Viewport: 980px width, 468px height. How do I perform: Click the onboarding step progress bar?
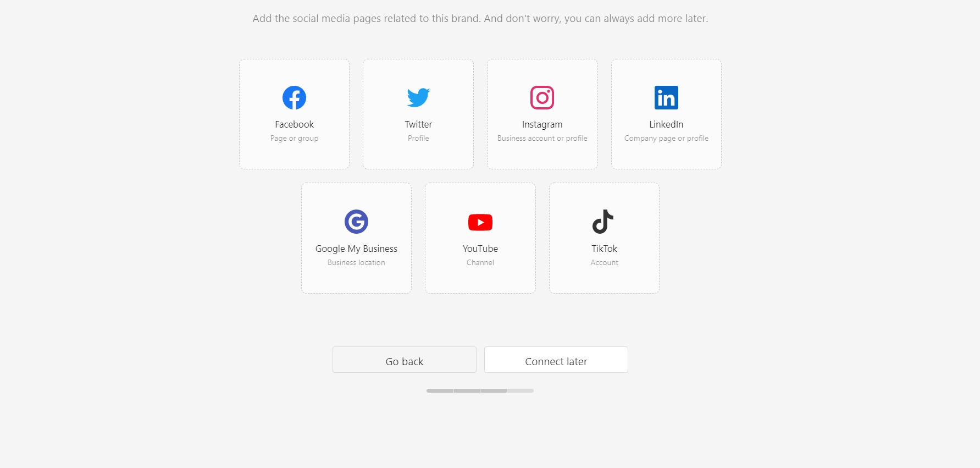click(x=480, y=390)
